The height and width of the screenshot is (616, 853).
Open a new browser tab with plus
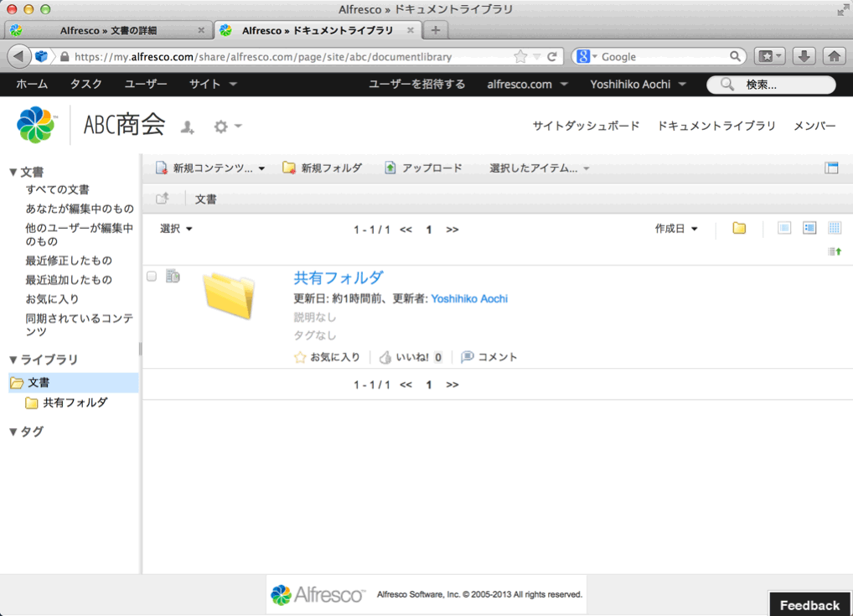click(x=435, y=30)
